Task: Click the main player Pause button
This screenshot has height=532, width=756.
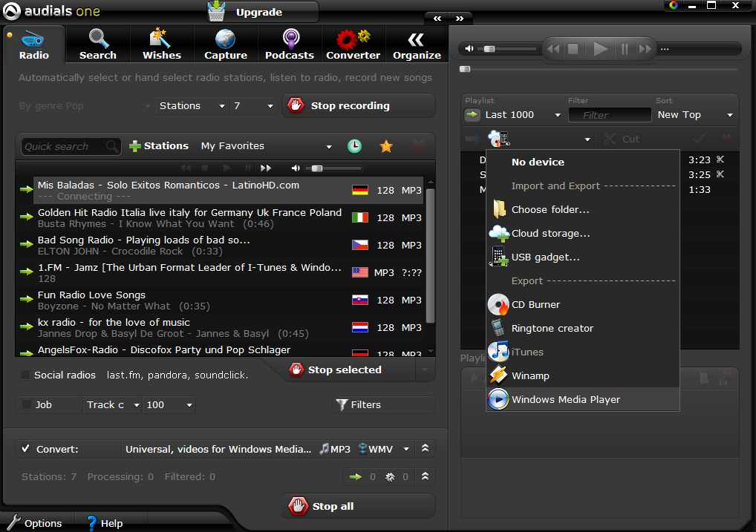Action: (625, 49)
